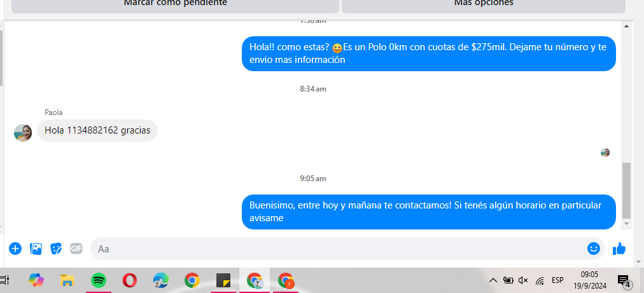Open the notification center with 4 alerts
Viewport: 644px width, 293px height.
point(624,280)
